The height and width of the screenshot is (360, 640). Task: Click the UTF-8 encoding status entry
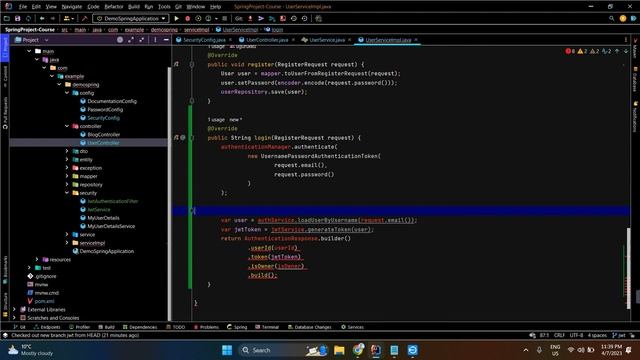click(x=576, y=335)
